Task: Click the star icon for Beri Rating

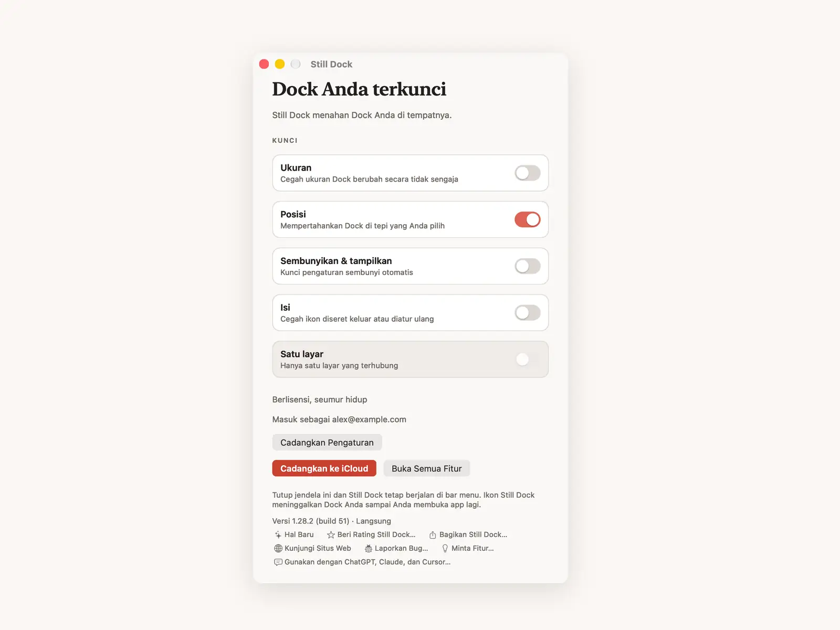Action: coord(331,534)
